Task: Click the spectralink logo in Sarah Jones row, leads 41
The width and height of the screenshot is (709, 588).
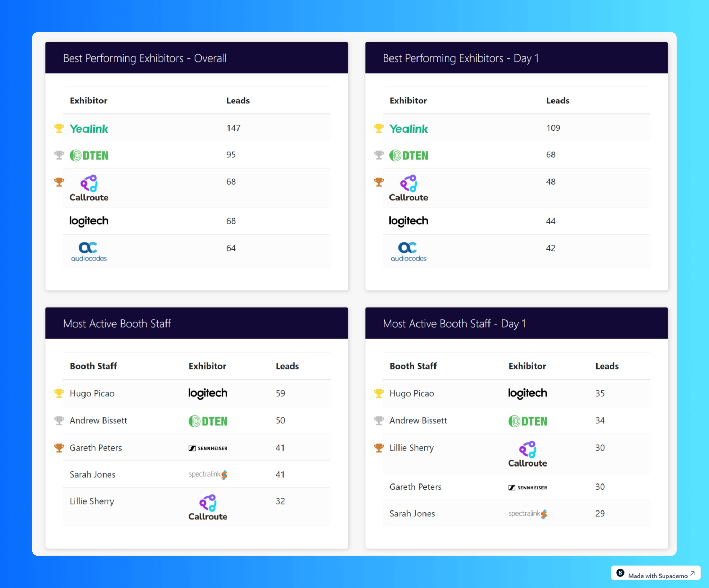Action: pyautogui.click(x=208, y=474)
